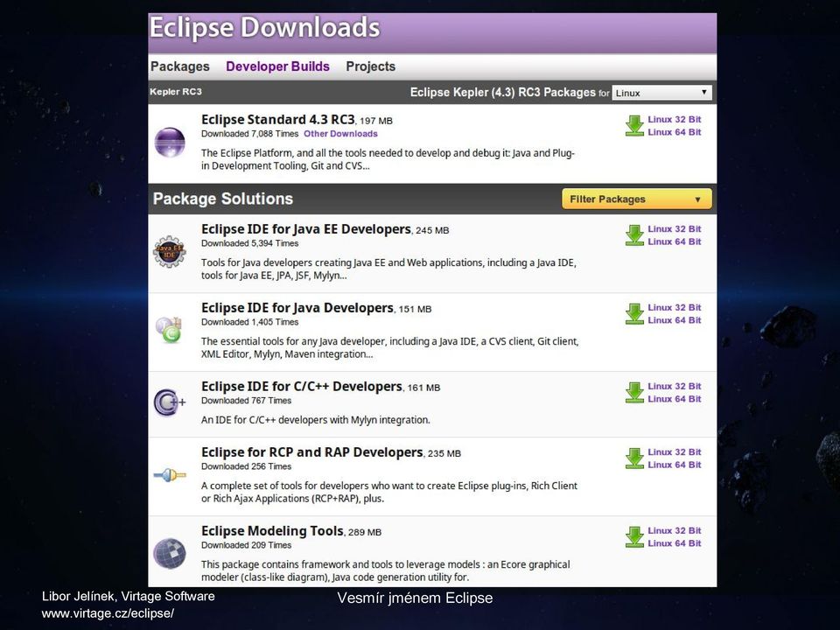Open the Linux platform dropdown
The width and height of the screenshot is (840, 630).
[662, 93]
